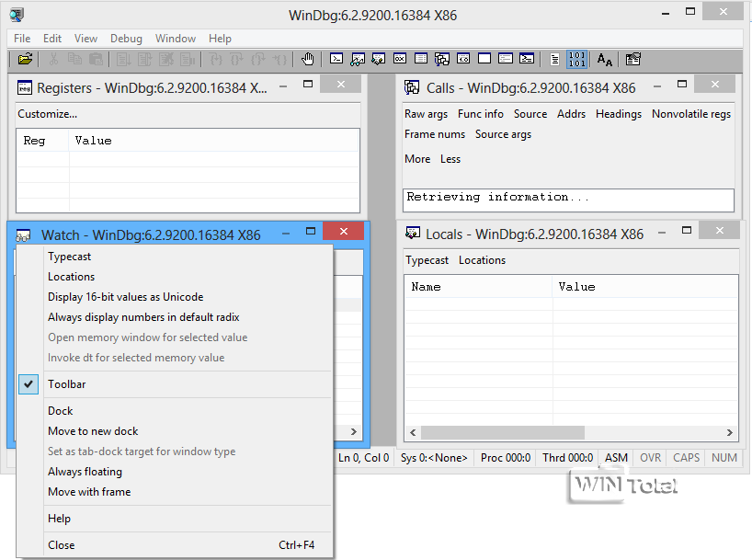This screenshot has height=560, width=752.
Task: Open the Disassembly window toolbar icon
Action: (x=463, y=59)
